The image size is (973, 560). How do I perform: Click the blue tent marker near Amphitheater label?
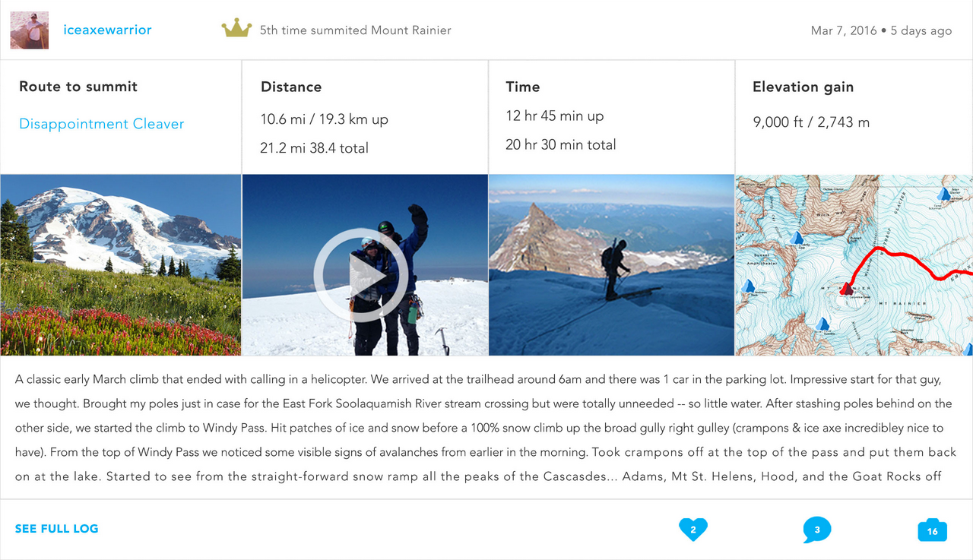797,238
